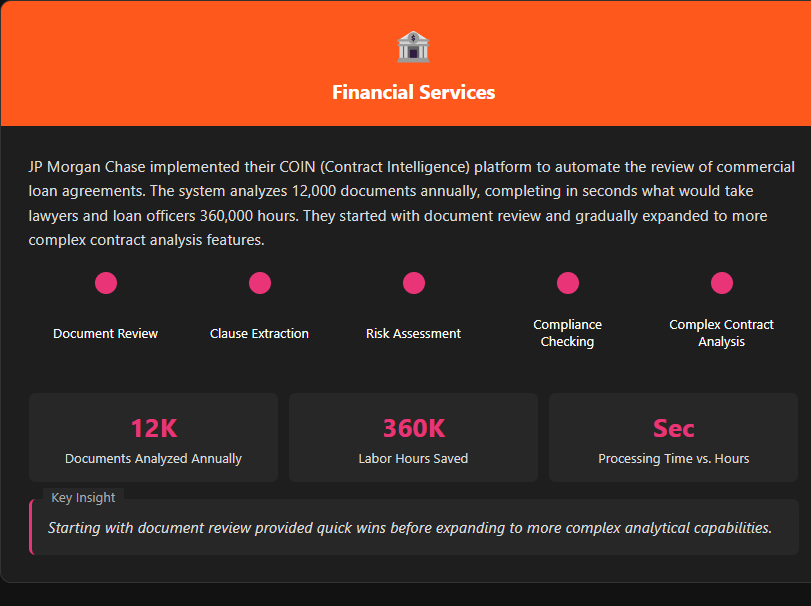Open the 12K Documents Analyzed Annually card

coord(154,437)
